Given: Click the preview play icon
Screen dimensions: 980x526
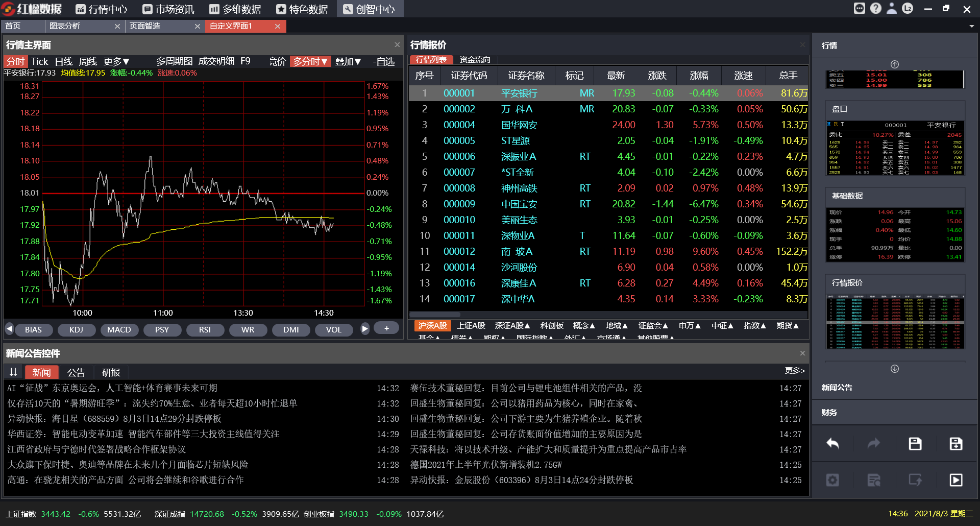Looking at the screenshot, I should point(956,480).
